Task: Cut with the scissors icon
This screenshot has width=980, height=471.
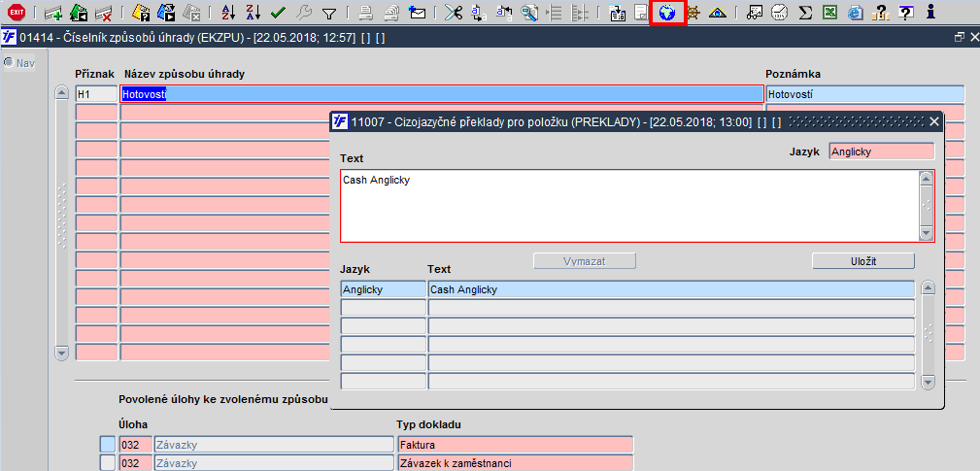Action: 454,13
